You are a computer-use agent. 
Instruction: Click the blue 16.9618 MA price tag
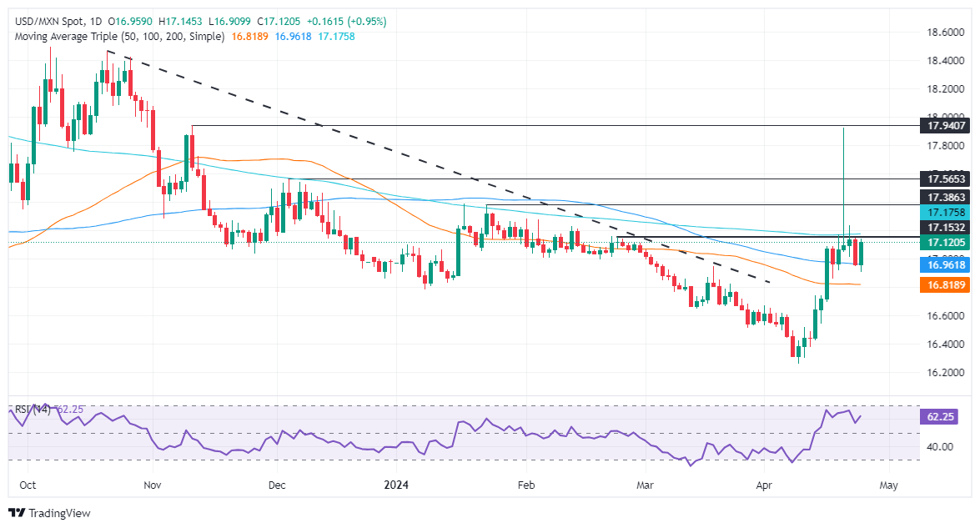tap(946, 265)
